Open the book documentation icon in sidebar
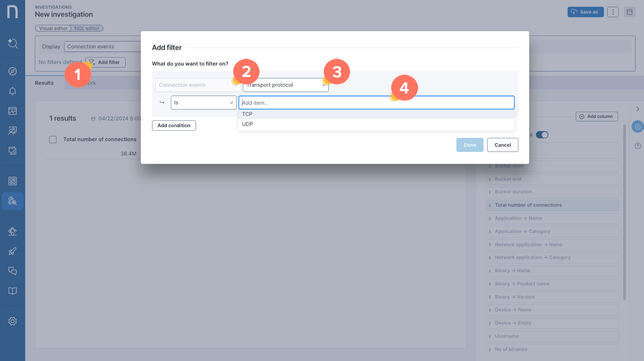Screen dimensions: 644x361 click(13, 291)
